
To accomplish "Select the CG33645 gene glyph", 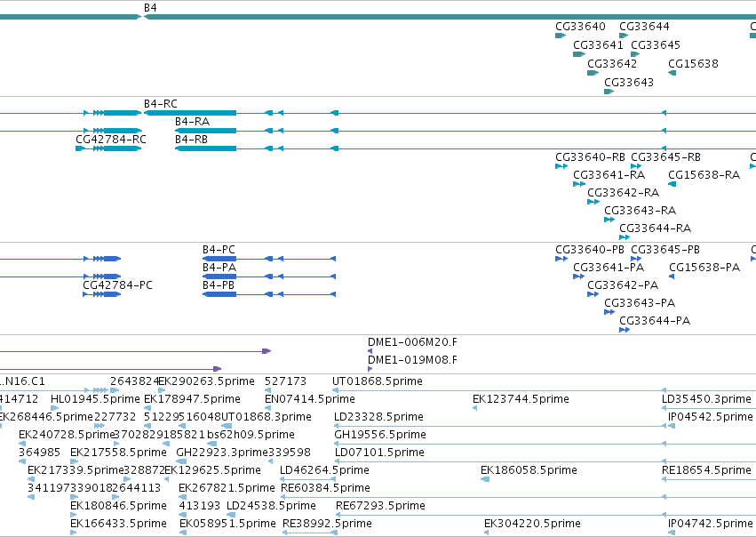I will coord(635,54).
